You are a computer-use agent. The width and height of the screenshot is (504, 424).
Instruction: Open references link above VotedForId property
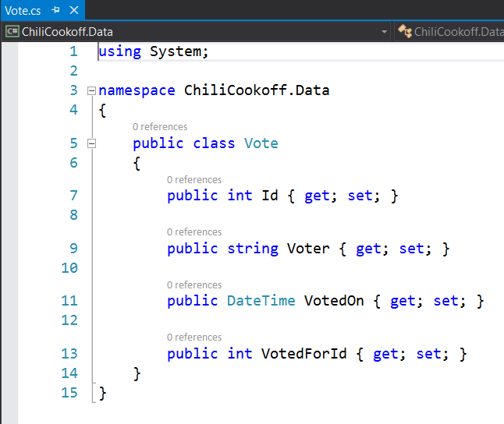point(194,337)
